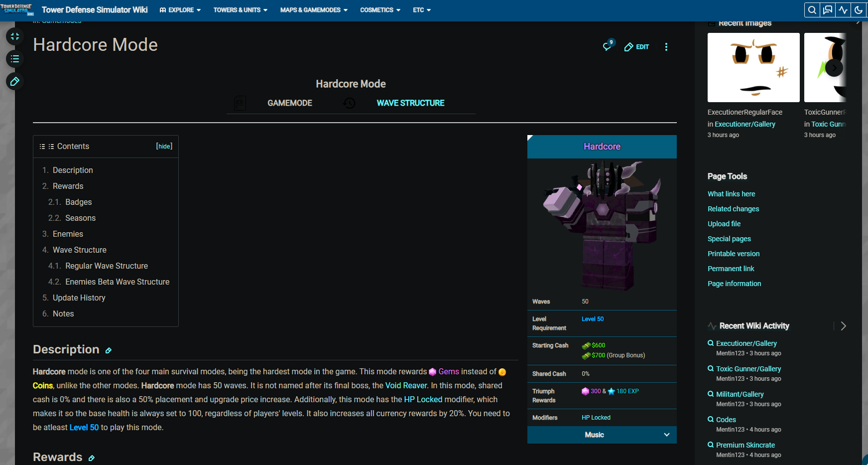This screenshot has height=465, width=868.
Task: Click the pencil edit icon on left rail
Action: tap(15, 81)
